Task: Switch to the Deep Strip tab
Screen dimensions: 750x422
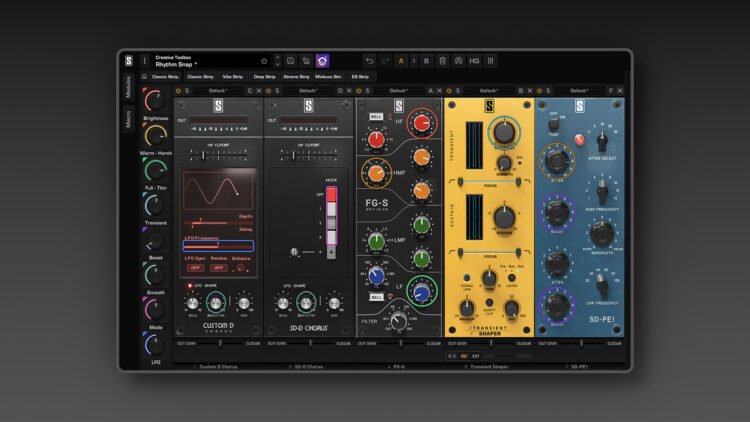Action: pos(265,77)
